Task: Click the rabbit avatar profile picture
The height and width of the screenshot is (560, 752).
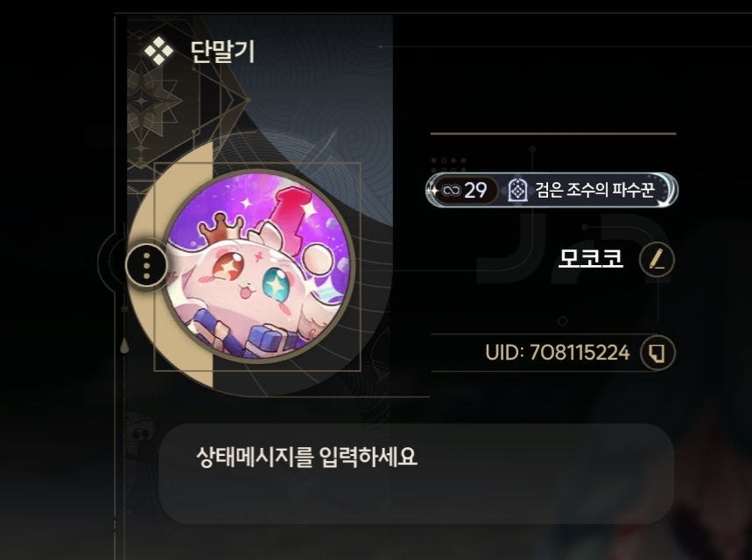Action: 257,267
